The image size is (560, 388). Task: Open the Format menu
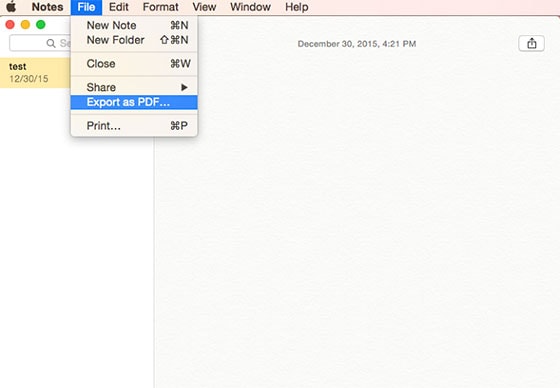160,7
